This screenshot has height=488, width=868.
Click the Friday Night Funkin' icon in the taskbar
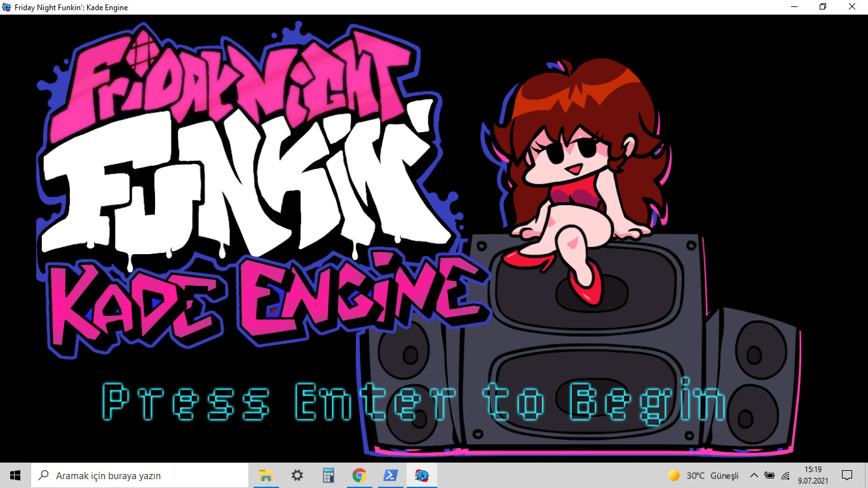pyautogui.click(x=421, y=475)
